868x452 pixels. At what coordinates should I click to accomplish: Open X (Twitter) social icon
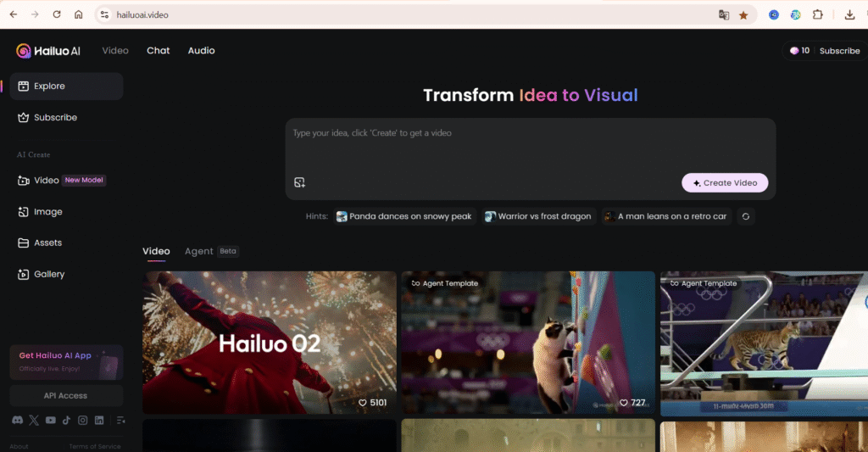(x=34, y=421)
